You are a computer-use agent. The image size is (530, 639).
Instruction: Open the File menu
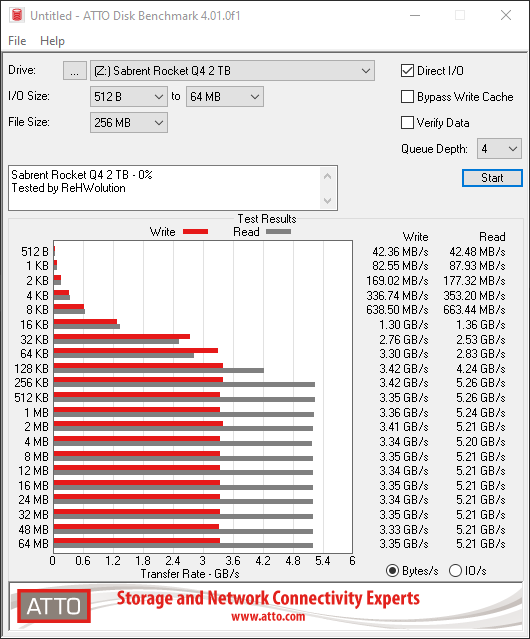tap(17, 41)
